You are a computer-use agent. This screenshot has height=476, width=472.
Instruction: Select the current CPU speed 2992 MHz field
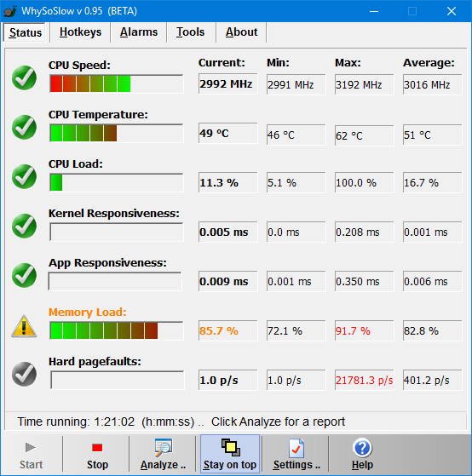pos(227,83)
